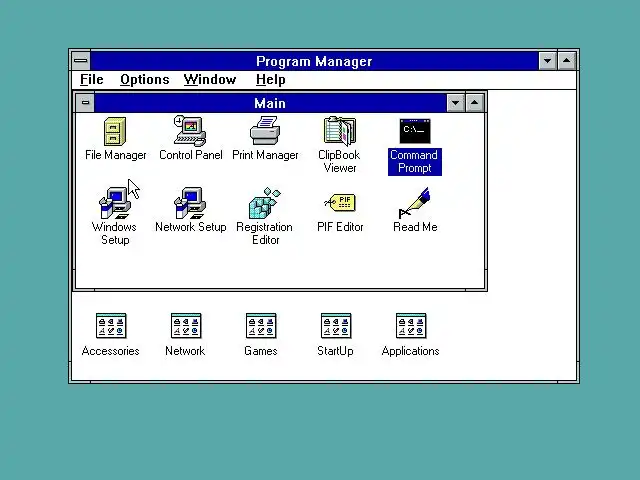640x480 pixels.
Task: Select the Print Manager icon
Action: (x=265, y=131)
